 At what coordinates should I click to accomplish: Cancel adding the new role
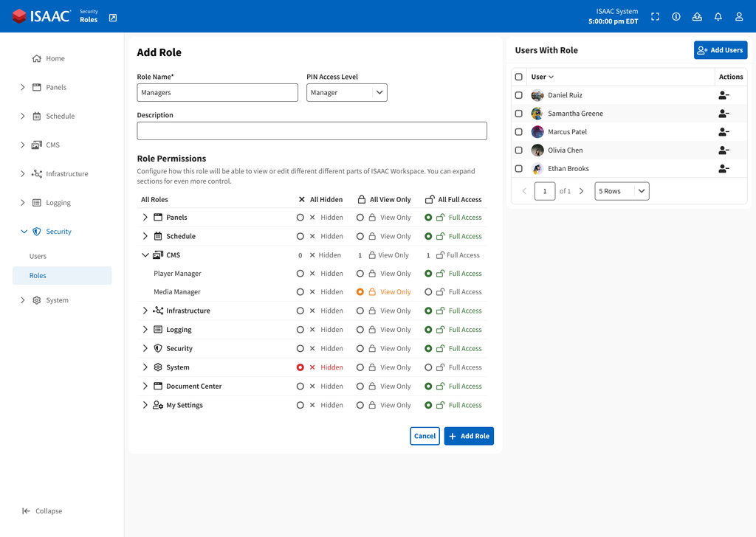pyautogui.click(x=425, y=436)
